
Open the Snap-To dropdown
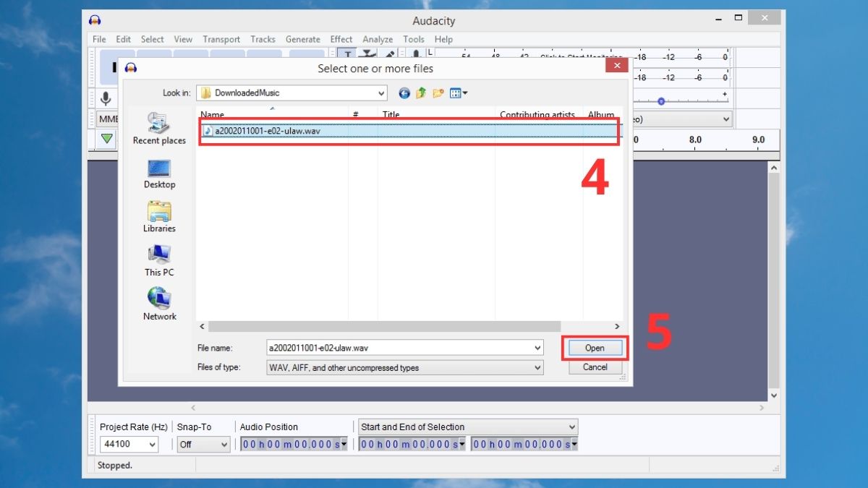coord(224,445)
